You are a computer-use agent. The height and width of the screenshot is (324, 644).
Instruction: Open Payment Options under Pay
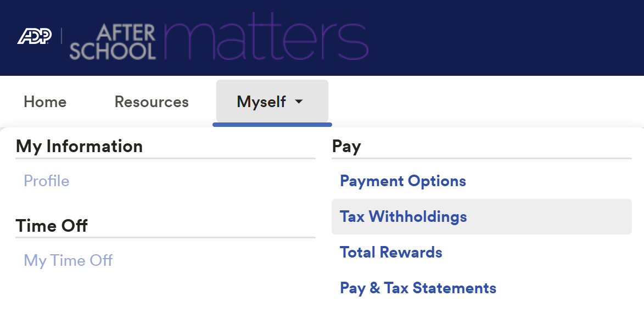[x=403, y=181]
